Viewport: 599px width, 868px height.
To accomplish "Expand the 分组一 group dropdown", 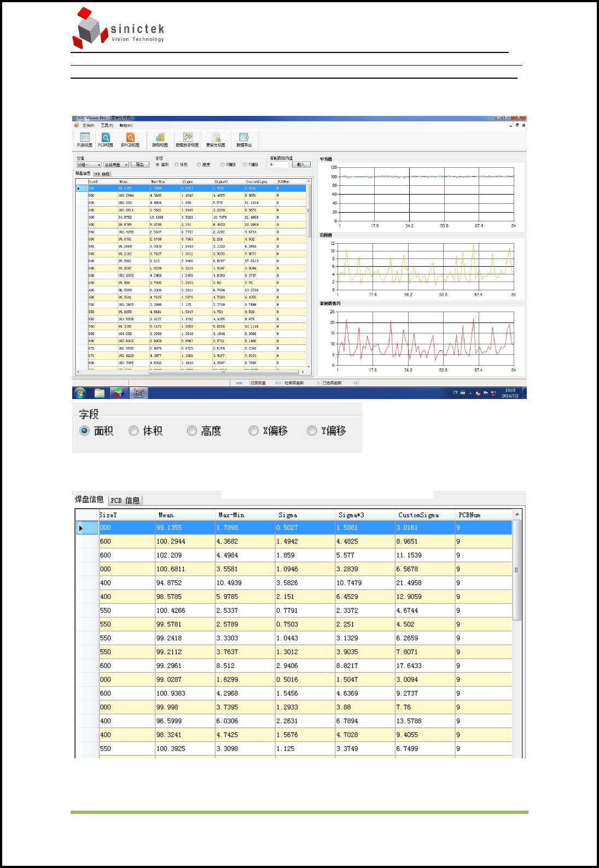I will (x=89, y=165).
